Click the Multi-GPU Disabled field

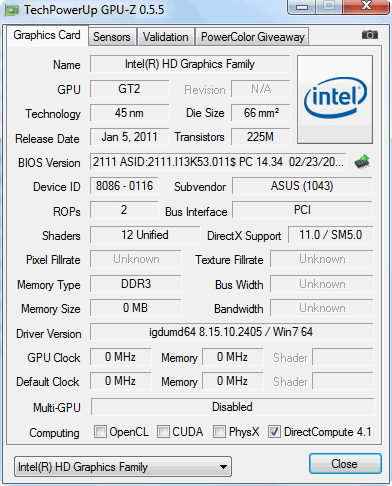tap(232, 407)
